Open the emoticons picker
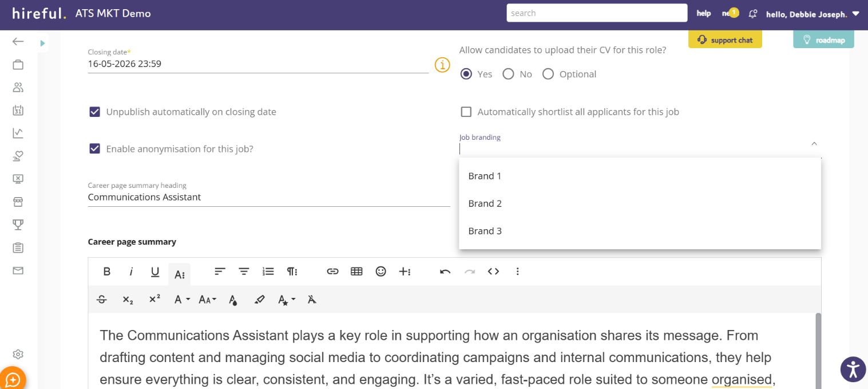The image size is (868, 389). coord(381,272)
